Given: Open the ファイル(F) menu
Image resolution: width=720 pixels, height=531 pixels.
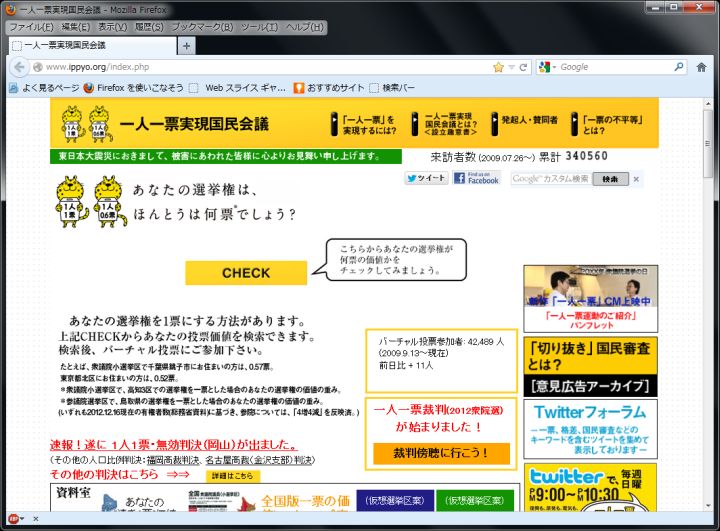Looking at the screenshot, I should pyautogui.click(x=31, y=26).
